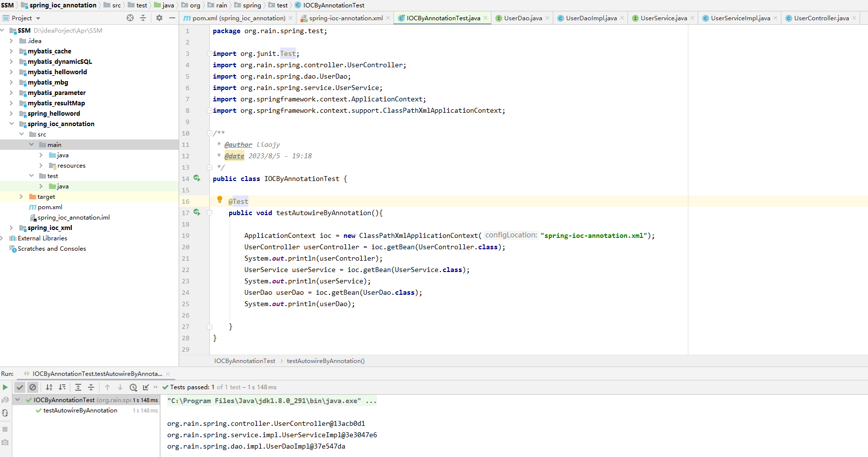The image size is (868, 457).
Task: Expand all test result nodes
Action: 78,387
